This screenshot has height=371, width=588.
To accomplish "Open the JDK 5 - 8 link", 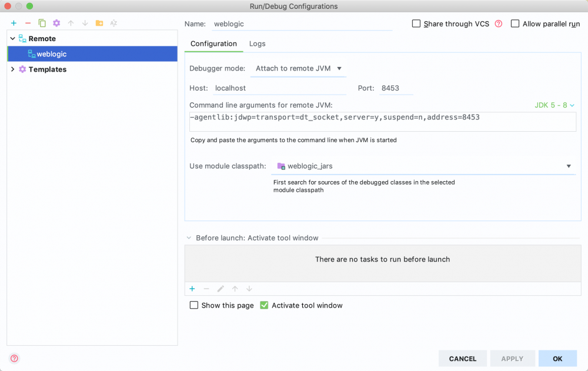I will 553,105.
